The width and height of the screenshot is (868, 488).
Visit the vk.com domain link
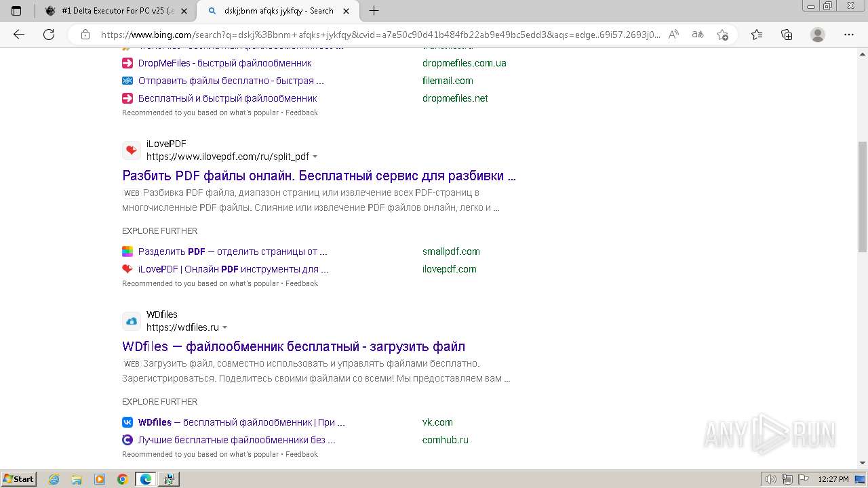[x=437, y=422]
